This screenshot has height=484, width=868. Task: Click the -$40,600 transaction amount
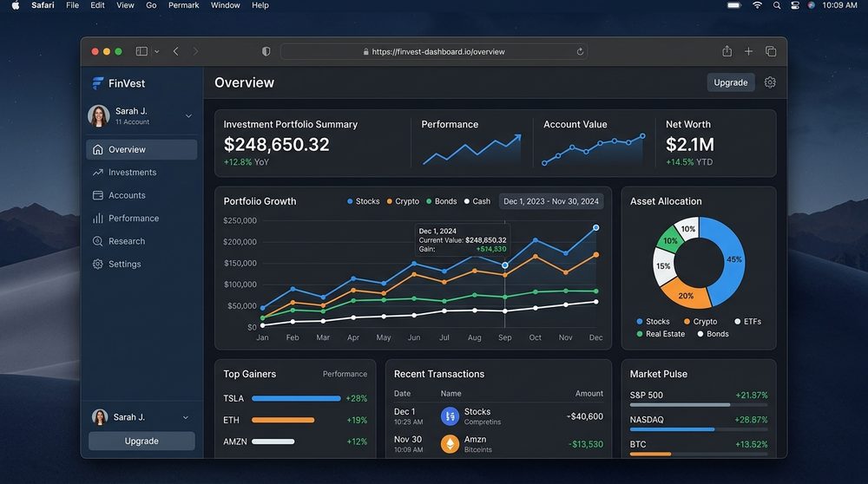tap(585, 416)
